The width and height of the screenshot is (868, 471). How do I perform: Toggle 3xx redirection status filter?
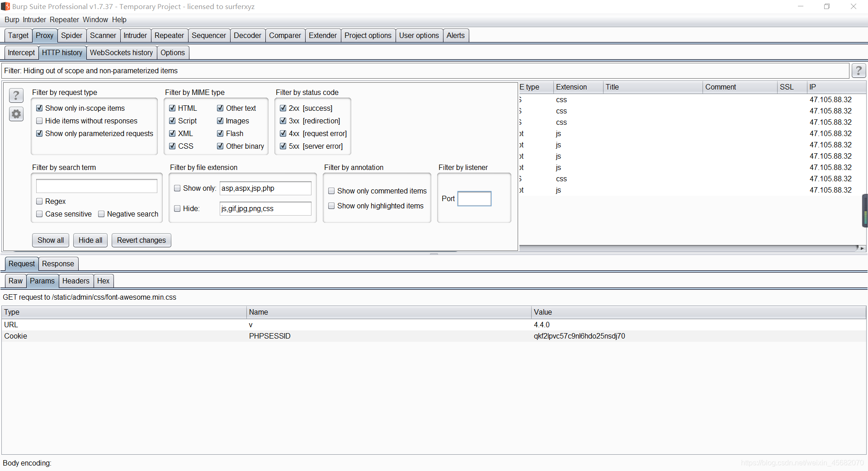pos(283,121)
